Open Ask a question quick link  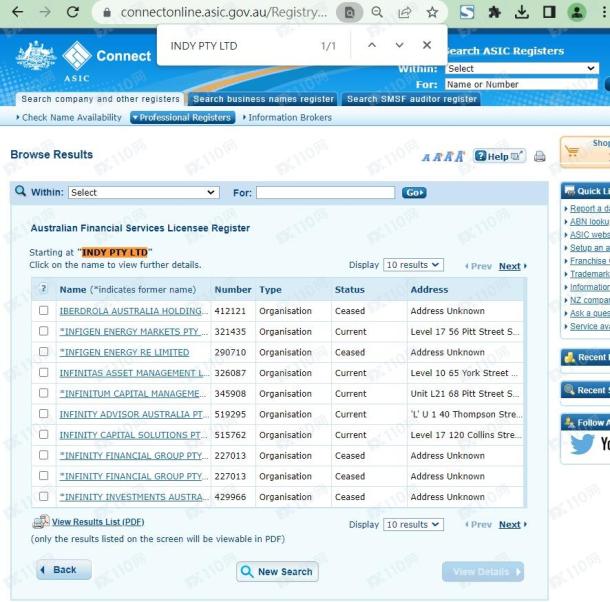point(589,313)
